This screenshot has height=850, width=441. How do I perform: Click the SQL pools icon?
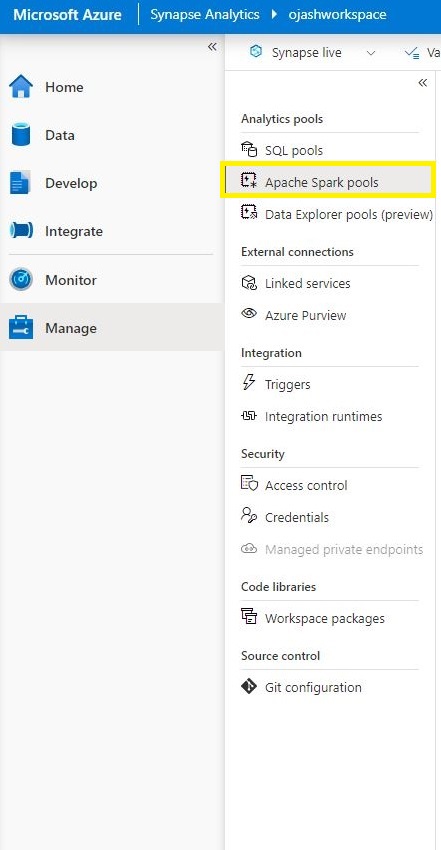click(x=249, y=150)
